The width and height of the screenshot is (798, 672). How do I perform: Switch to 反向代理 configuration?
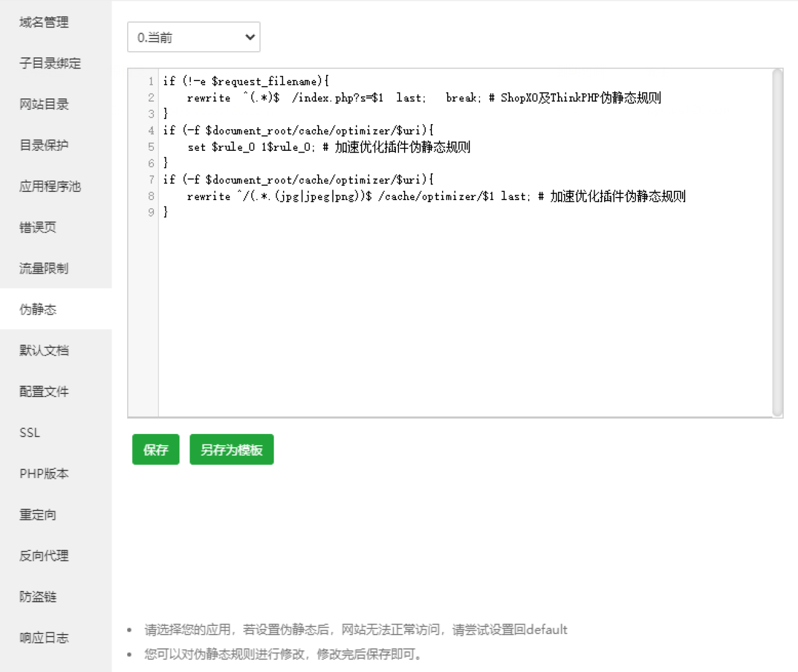pyautogui.click(x=42, y=555)
